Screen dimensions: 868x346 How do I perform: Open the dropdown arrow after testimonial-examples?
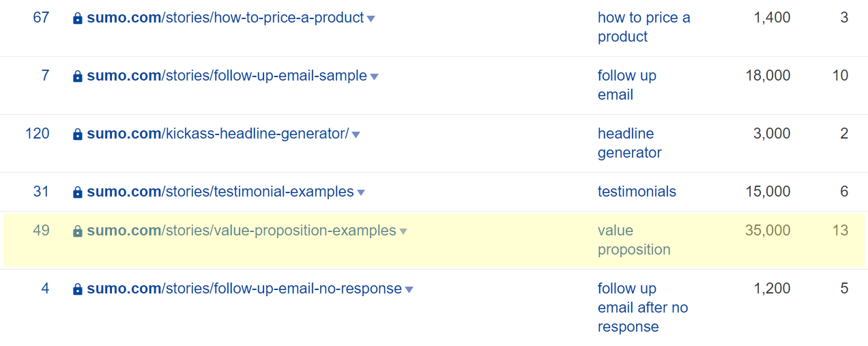tap(361, 193)
